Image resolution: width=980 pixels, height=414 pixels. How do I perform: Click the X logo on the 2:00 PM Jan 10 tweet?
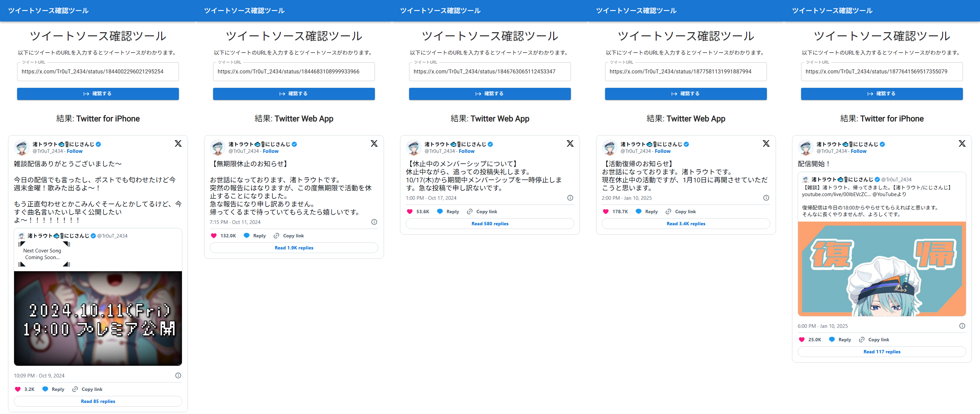(x=766, y=143)
